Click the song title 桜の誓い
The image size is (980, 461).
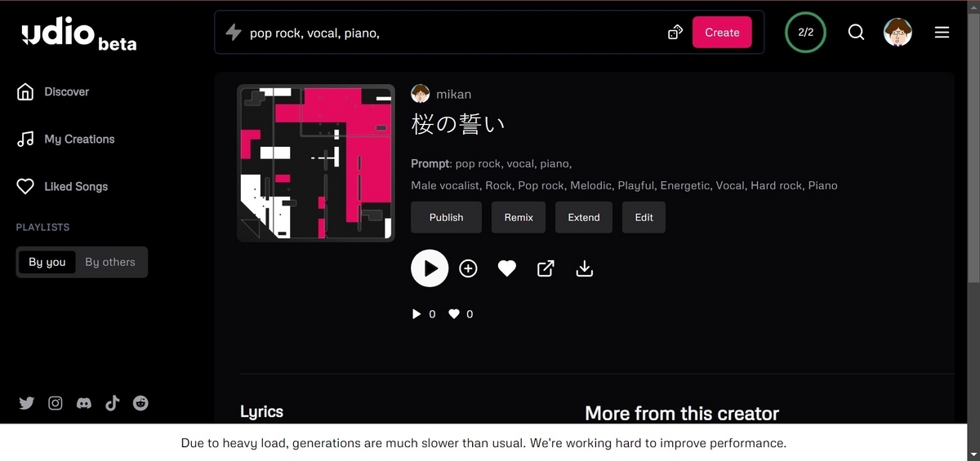[x=458, y=124]
